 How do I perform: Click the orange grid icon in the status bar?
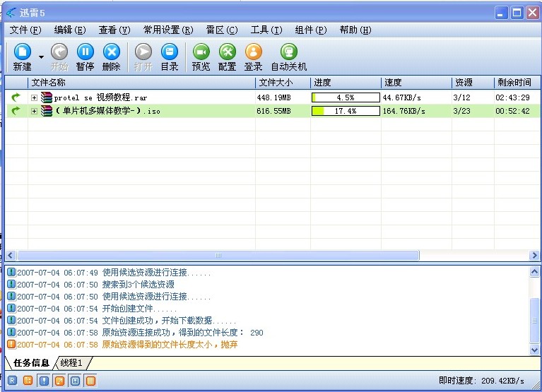pos(28,381)
